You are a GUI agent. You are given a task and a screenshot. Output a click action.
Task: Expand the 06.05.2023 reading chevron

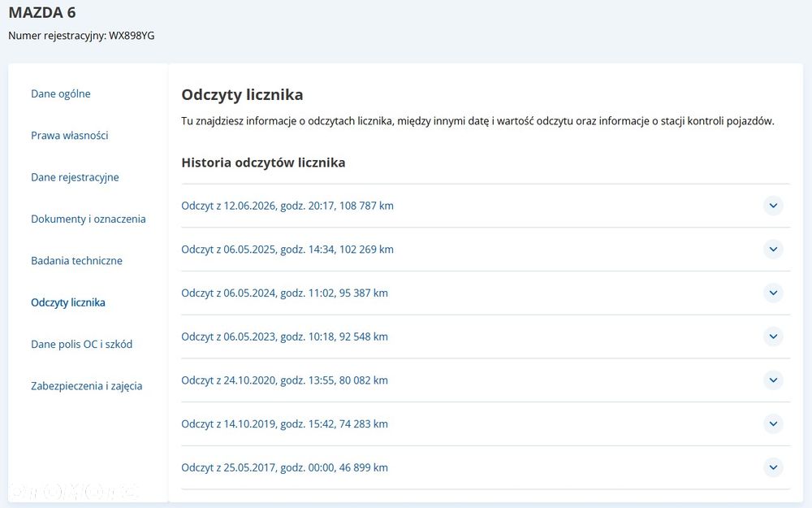(773, 336)
